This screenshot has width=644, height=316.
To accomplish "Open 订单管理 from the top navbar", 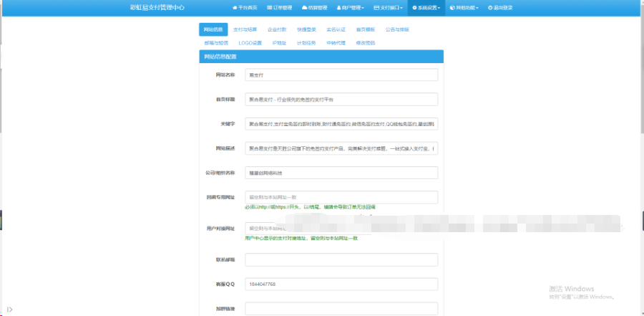I will point(279,7).
